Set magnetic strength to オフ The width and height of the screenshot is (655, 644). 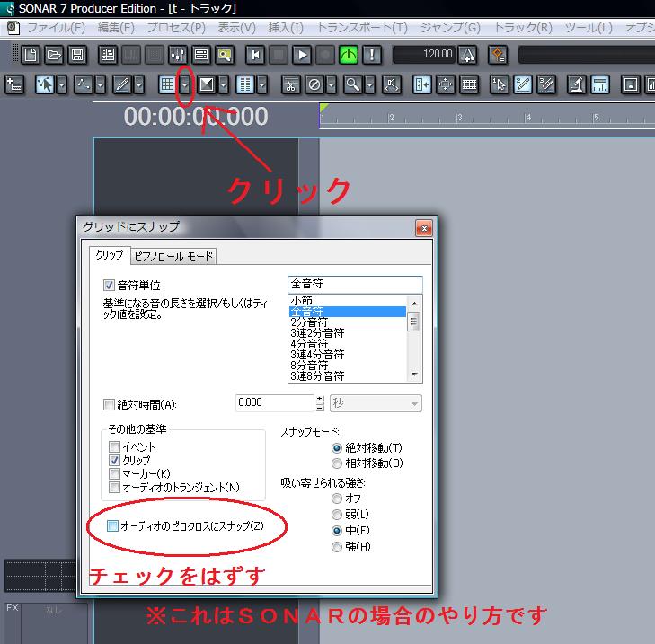[337, 498]
